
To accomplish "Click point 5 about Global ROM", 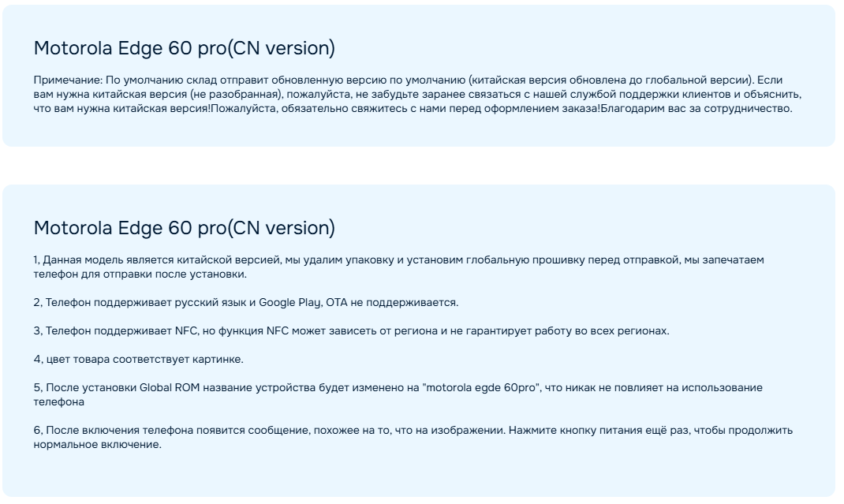I will coord(398,394).
